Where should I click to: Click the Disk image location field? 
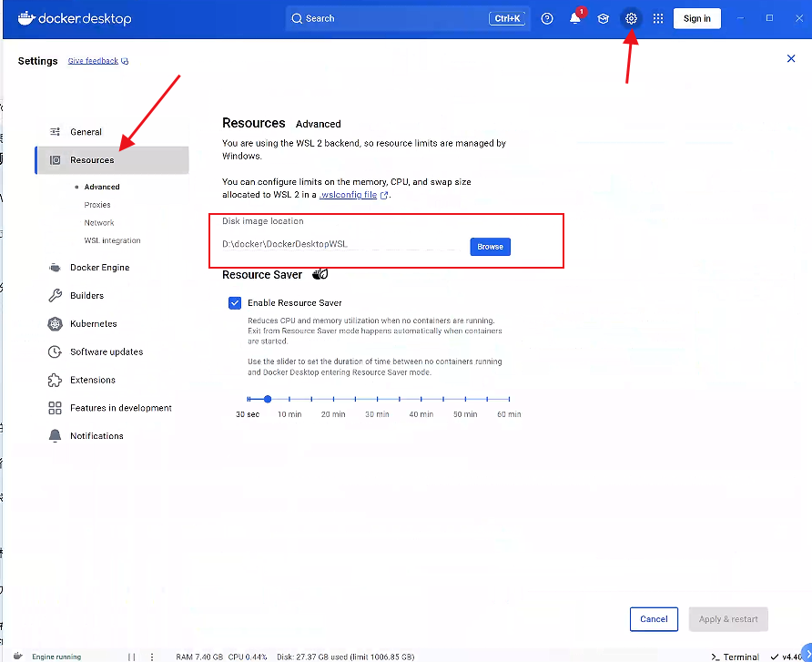341,244
